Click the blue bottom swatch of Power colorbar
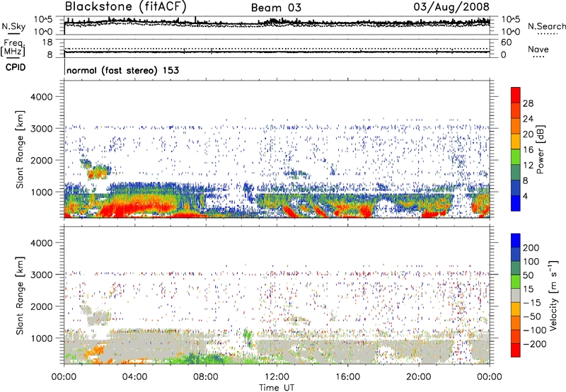The width and height of the screenshot is (566, 392). click(x=516, y=203)
